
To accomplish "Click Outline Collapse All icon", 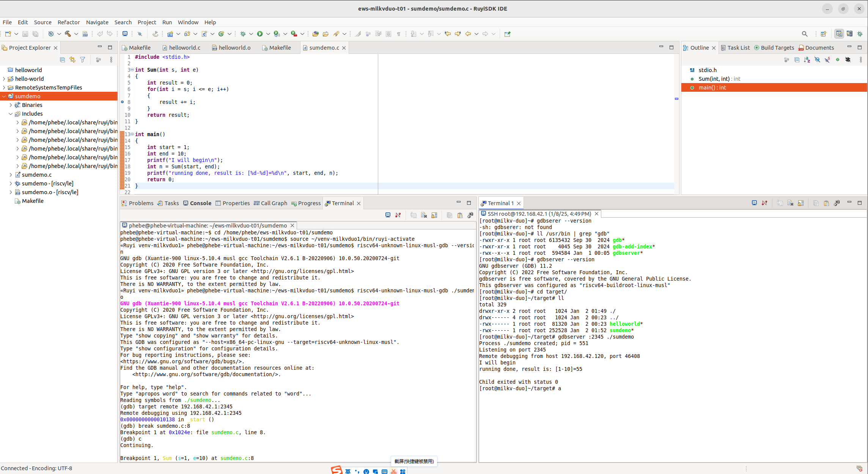I will click(x=797, y=60).
